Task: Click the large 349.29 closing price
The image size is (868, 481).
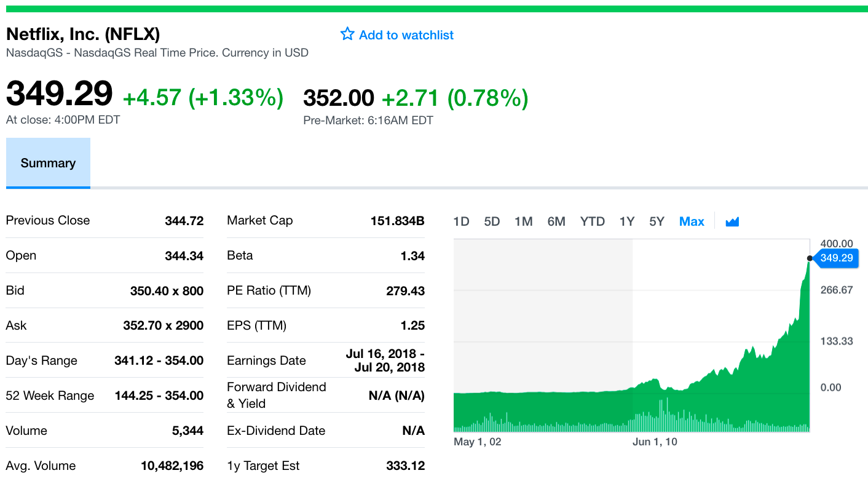Action: point(60,93)
